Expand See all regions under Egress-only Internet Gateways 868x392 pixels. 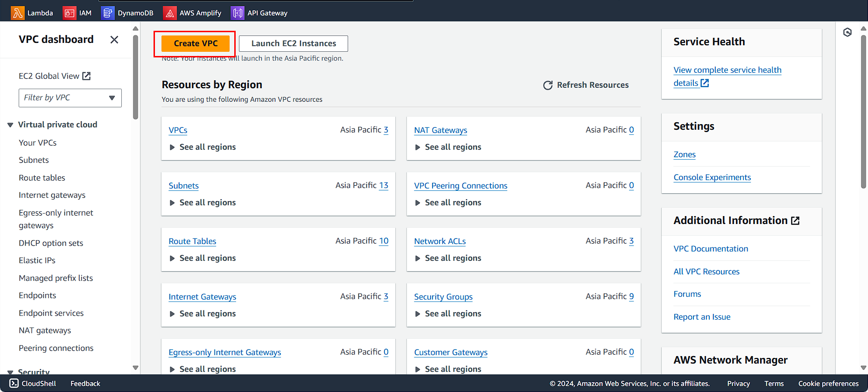pos(203,369)
